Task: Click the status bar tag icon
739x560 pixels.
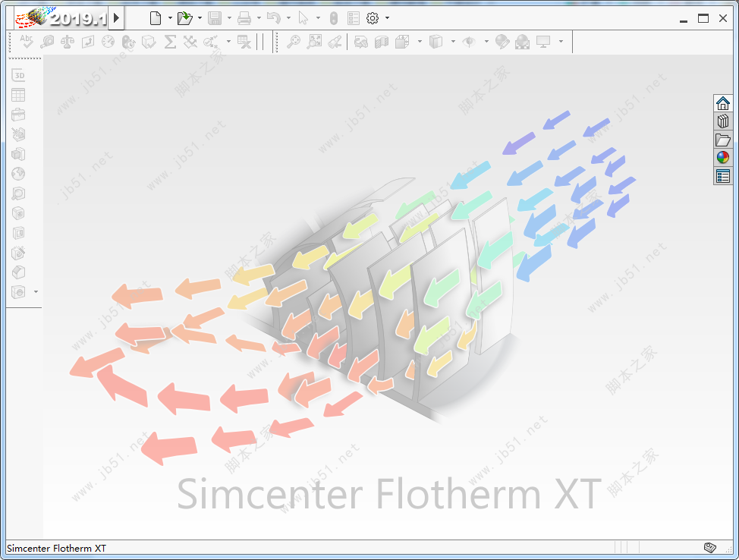Action: coord(709,547)
